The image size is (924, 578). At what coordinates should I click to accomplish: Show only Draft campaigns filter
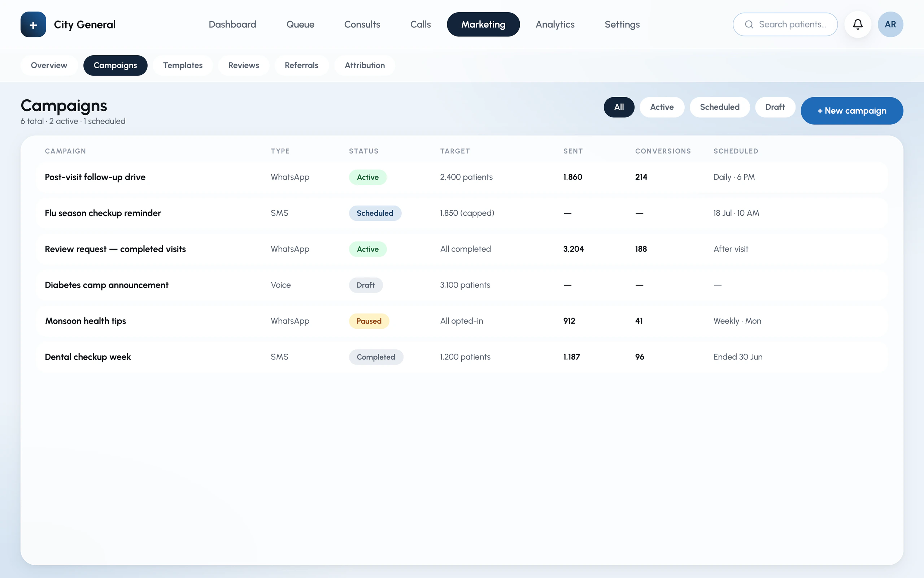click(775, 107)
